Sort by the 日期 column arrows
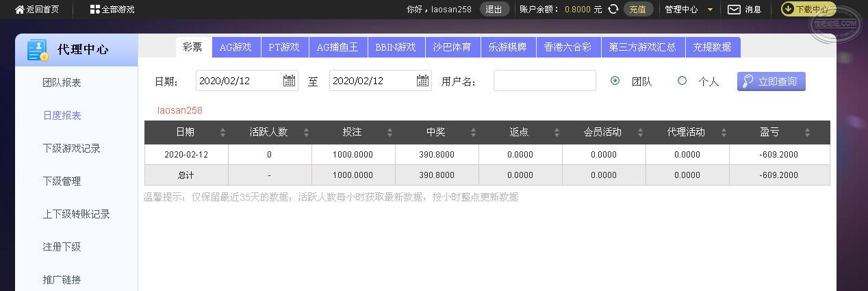Viewport: 868px width, 291px height. [222, 132]
